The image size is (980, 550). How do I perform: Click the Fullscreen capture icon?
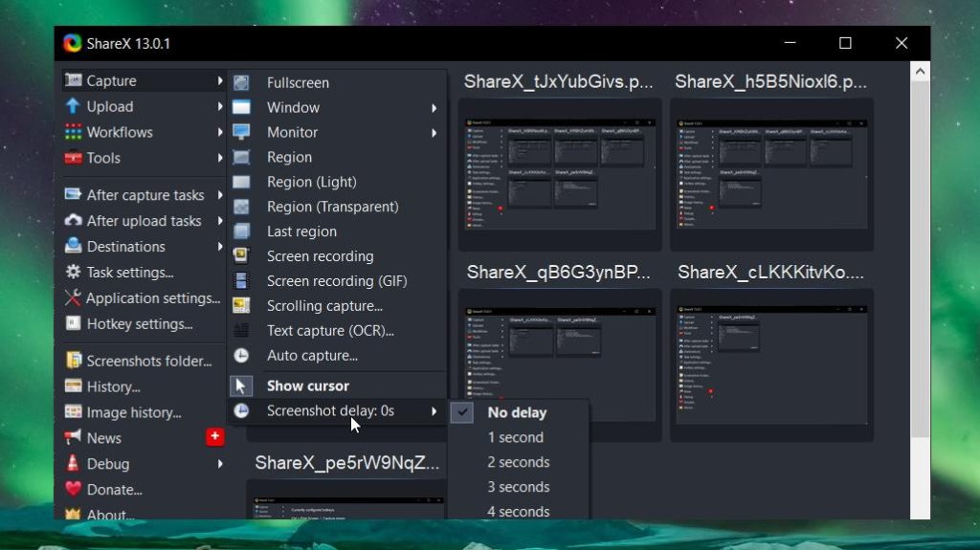click(241, 83)
